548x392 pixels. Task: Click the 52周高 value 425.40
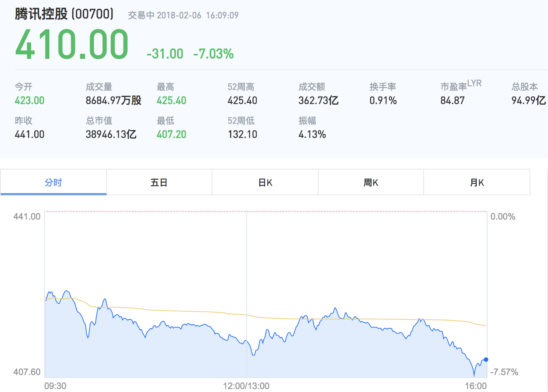tap(242, 101)
